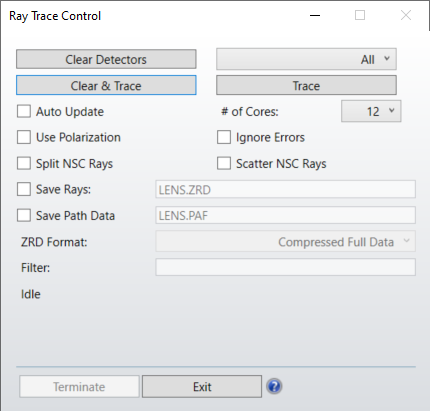Start the Clear & Trace operation

click(106, 85)
